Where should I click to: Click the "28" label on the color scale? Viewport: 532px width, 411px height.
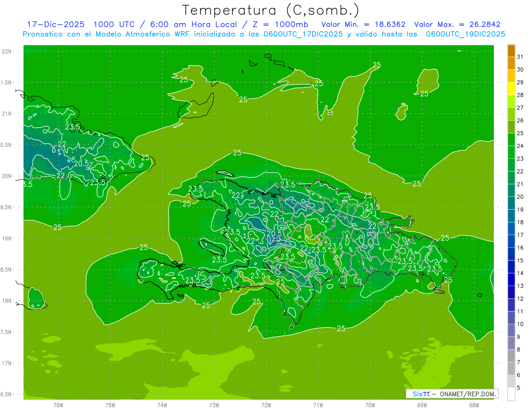tap(520, 95)
